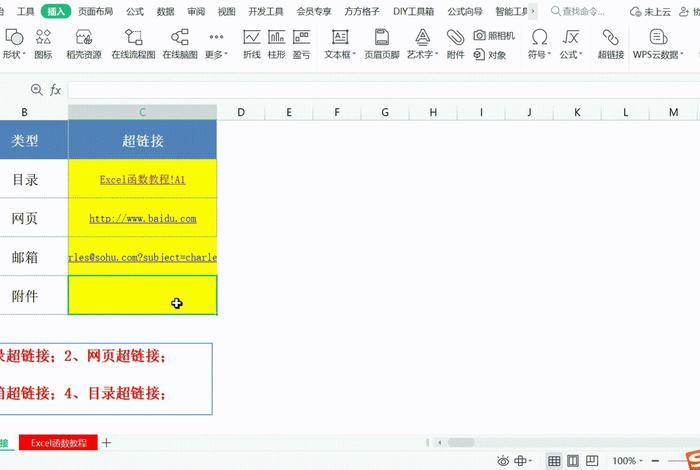This screenshot has height=470, width=700.
Task: Insert an online mind map (在线脑图)
Action: point(180,44)
